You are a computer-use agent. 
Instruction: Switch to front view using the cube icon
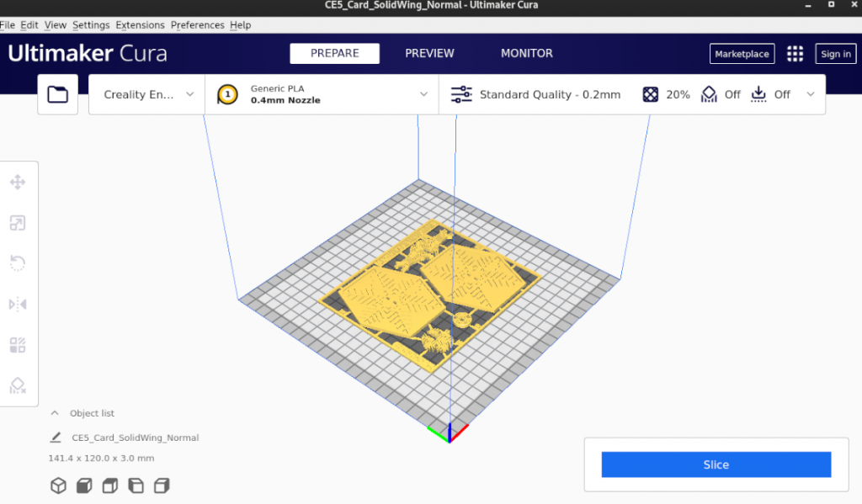(x=83, y=485)
